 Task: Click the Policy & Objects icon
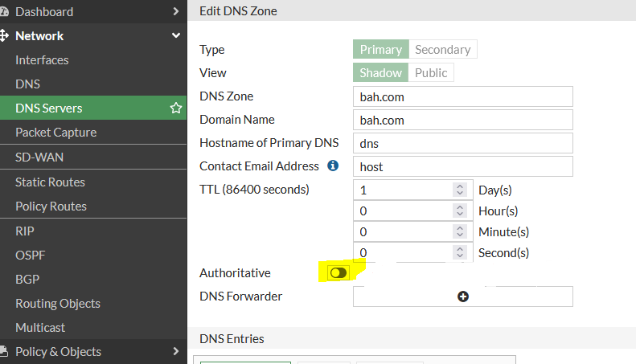(4, 351)
